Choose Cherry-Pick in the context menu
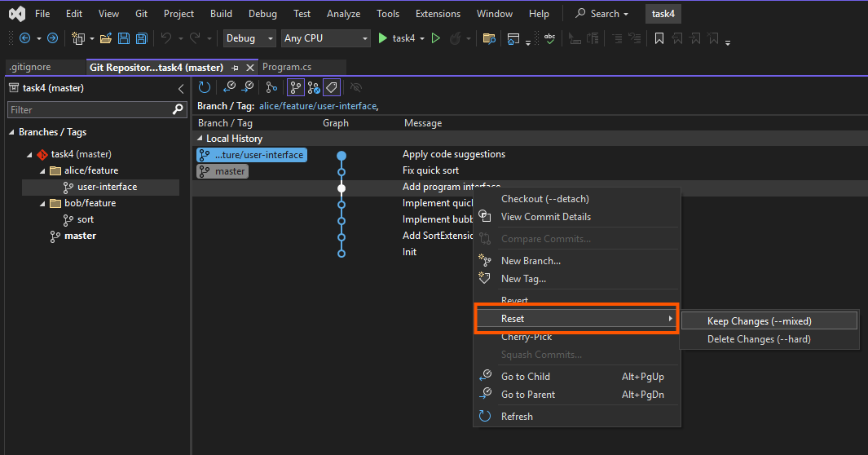Image resolution: width=868 pixels, height=455 pixels. (x=527, y=337)
